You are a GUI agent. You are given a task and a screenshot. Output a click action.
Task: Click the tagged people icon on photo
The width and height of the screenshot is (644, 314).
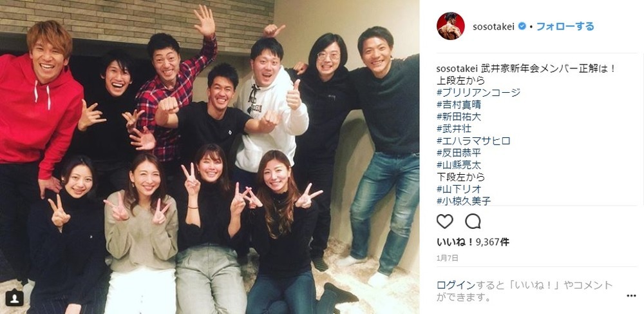tap(14, 298)
